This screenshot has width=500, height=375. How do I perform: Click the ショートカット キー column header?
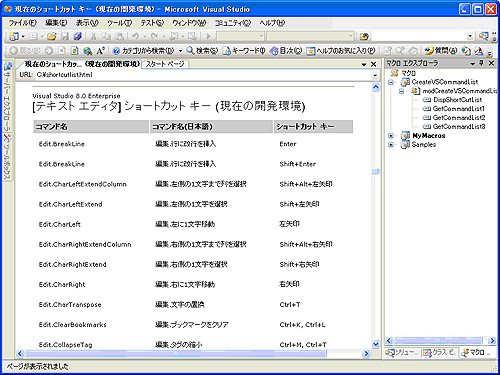(x=313, y=127)
